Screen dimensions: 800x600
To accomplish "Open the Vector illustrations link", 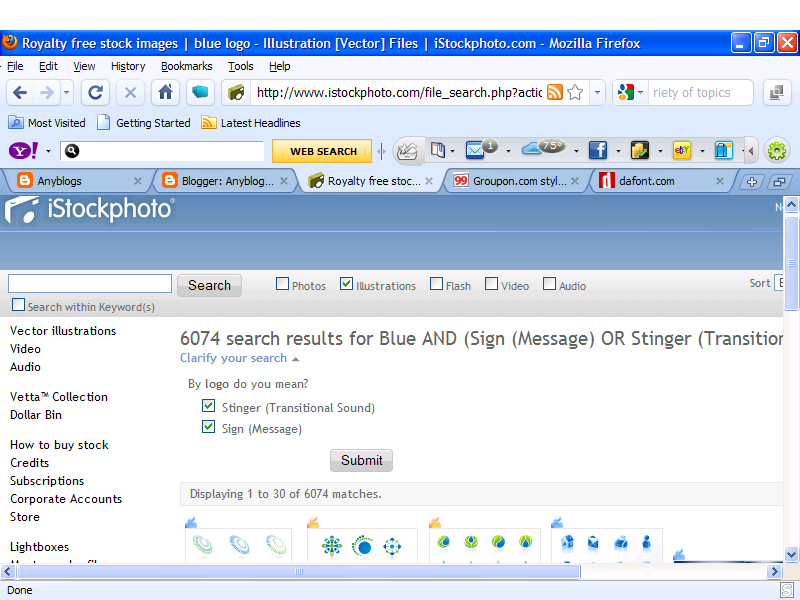I will click(63, 331).
